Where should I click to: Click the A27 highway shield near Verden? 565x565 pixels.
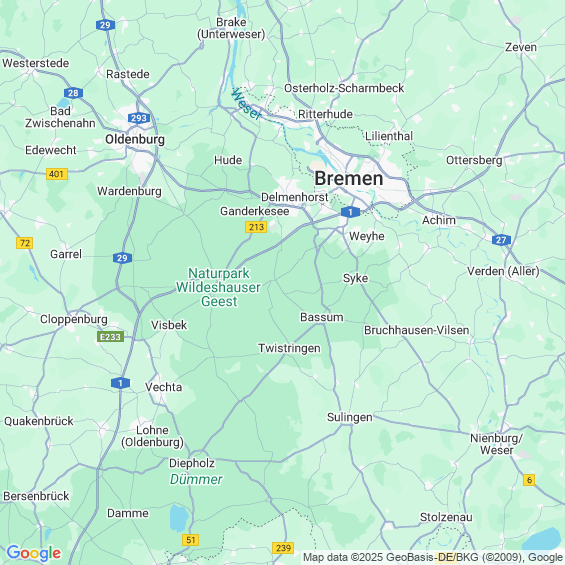(501, 240)
